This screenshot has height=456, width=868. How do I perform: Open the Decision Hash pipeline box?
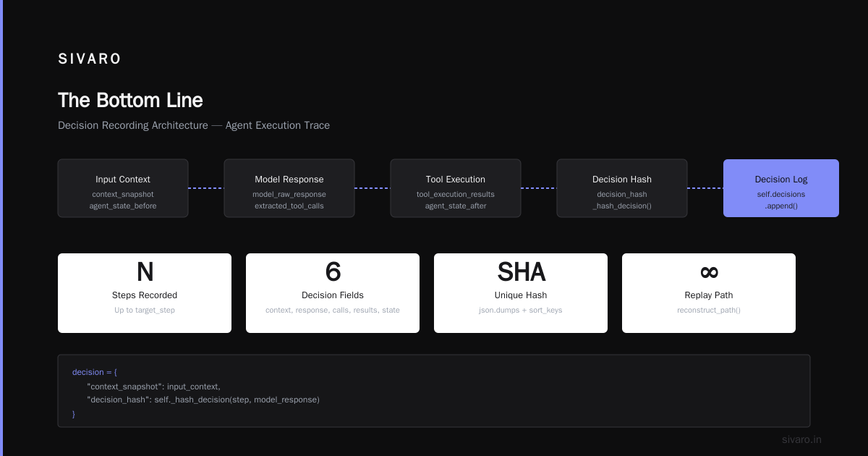coord(622,188)
